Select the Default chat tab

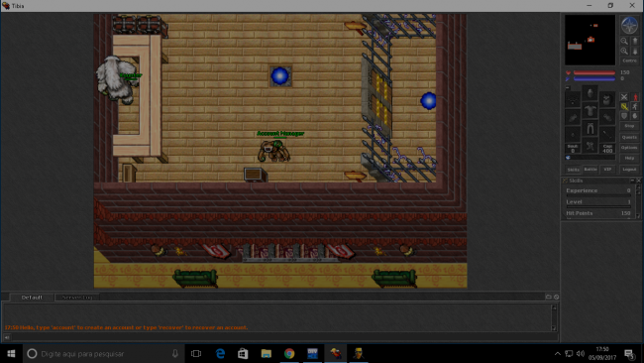coord(32,298)
